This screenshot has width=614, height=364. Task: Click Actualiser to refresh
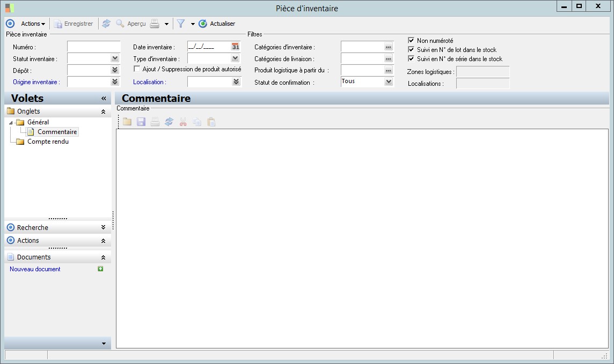[217, 24]
